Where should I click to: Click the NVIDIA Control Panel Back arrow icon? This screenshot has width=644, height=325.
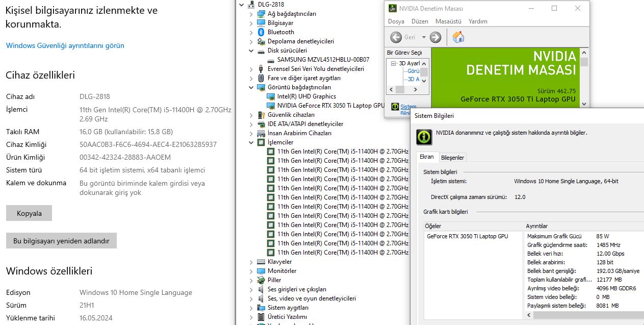tap(396, 37)
